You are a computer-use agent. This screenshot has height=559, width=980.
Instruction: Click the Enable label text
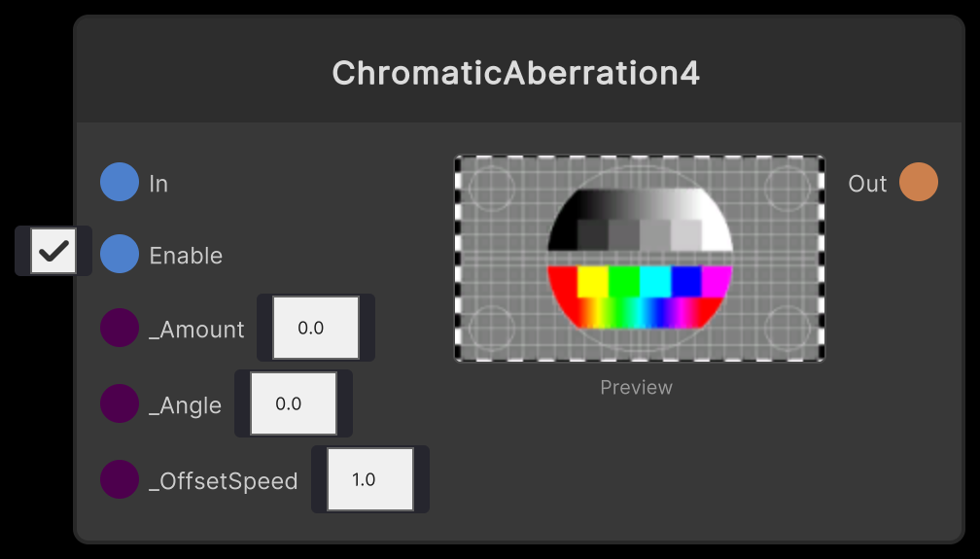pos(187,256)
